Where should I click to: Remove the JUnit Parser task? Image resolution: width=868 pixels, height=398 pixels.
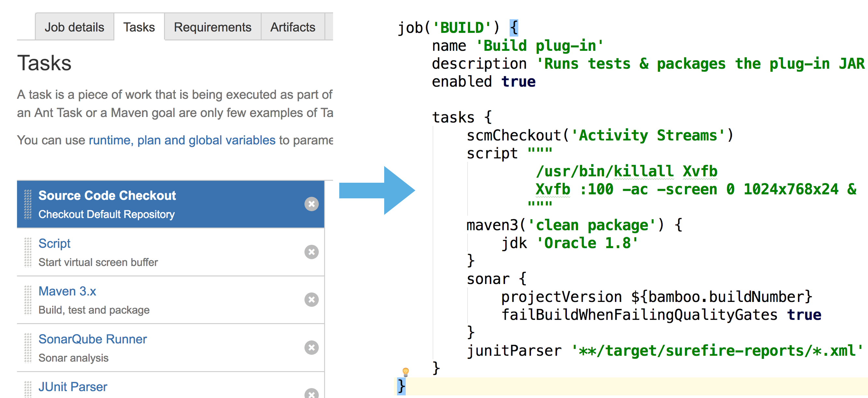click(x=311, y=394)
